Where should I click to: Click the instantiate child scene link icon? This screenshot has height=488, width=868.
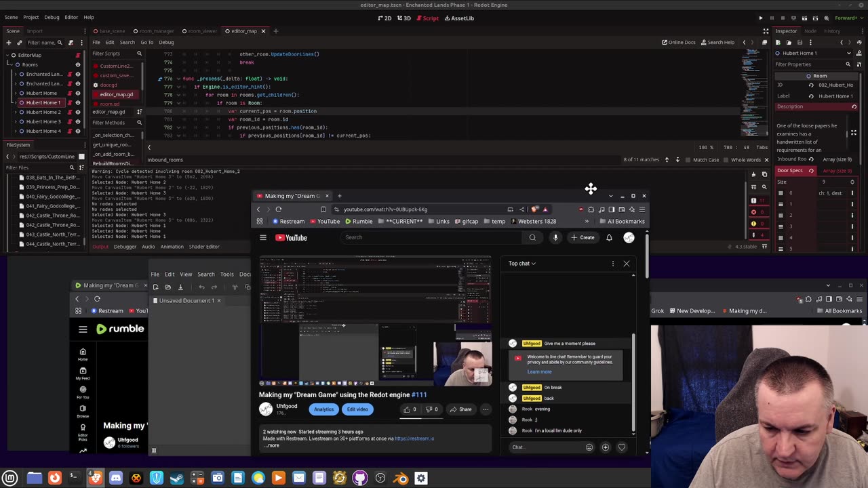pos(19,42)
